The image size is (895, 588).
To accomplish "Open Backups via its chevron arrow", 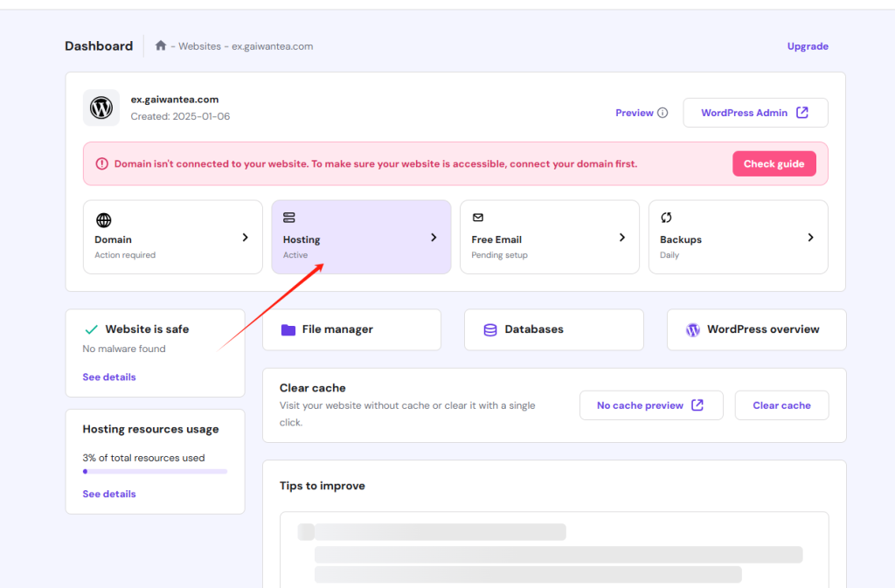I will tap(810, 238).
